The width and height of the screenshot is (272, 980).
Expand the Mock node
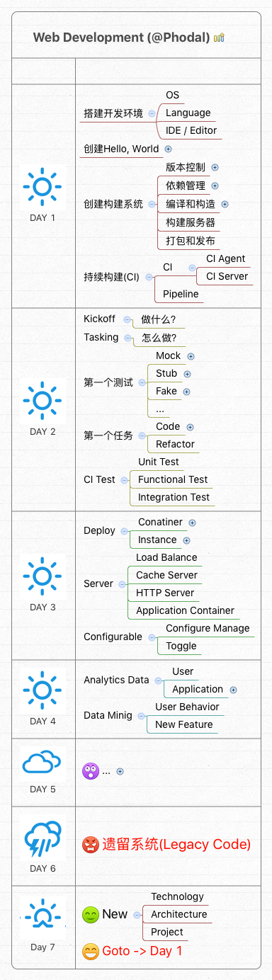point(191,356)
